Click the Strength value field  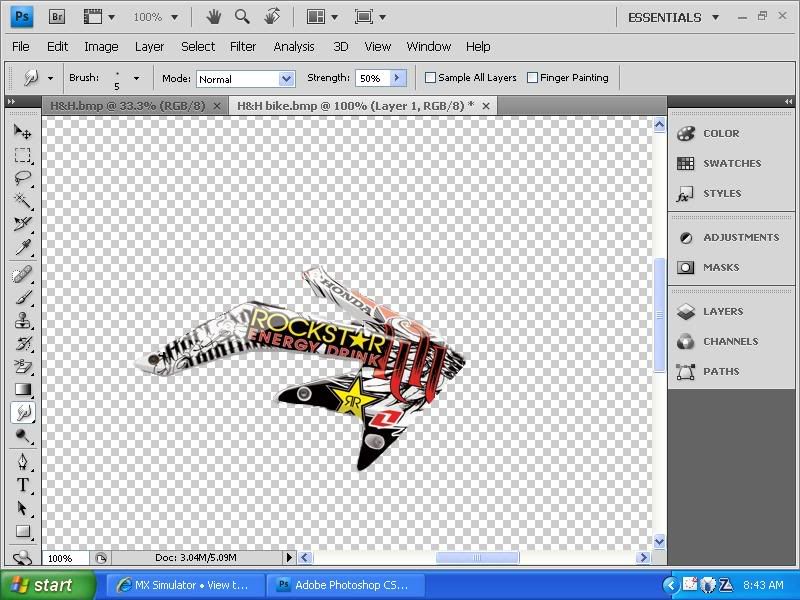372,79
